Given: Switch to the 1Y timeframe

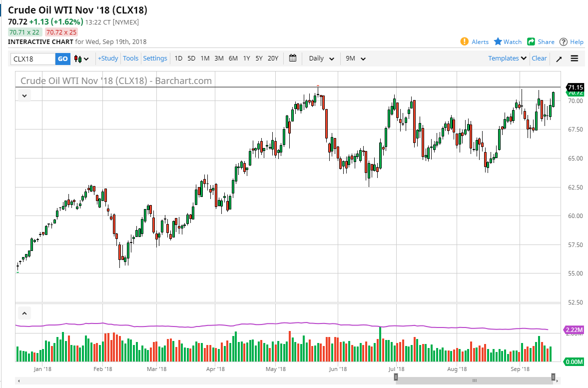Looking at the screenshot, I should click(246, 58).
